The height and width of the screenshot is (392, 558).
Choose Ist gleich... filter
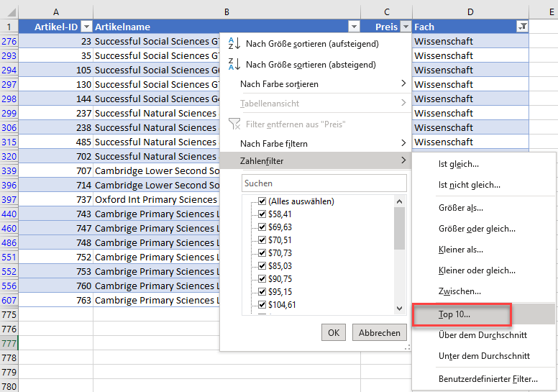coord(484,164)
